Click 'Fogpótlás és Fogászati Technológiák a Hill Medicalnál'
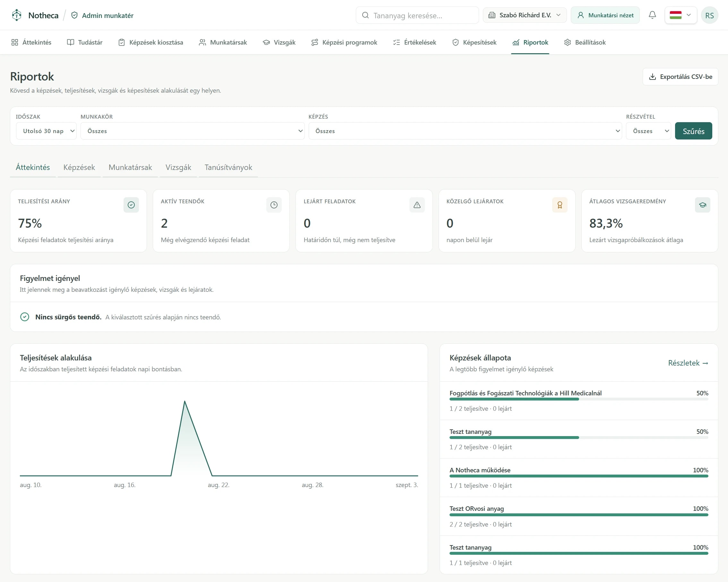 [x=526, y=393]
